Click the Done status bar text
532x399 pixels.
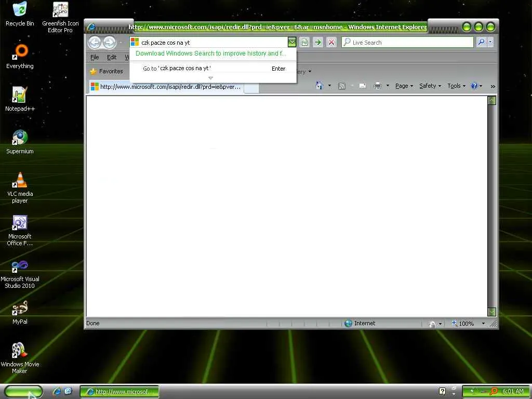[93, 323]
